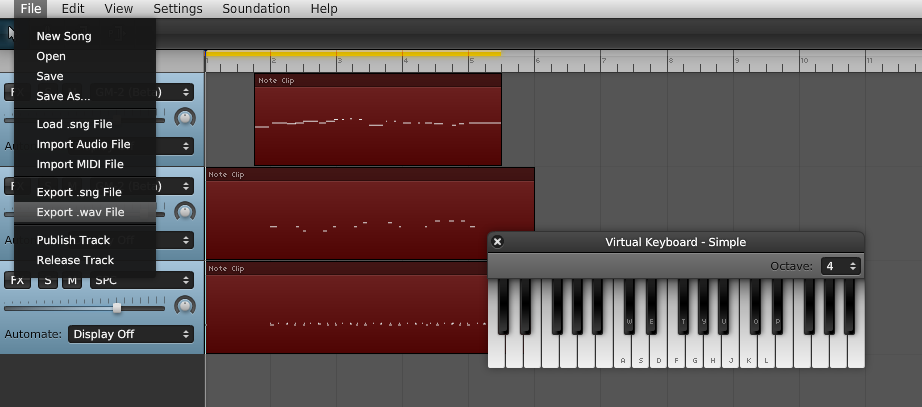Viewport: 922px width, 407px height.
Task: Play the white key labeled S
Action: pos(640,353)
